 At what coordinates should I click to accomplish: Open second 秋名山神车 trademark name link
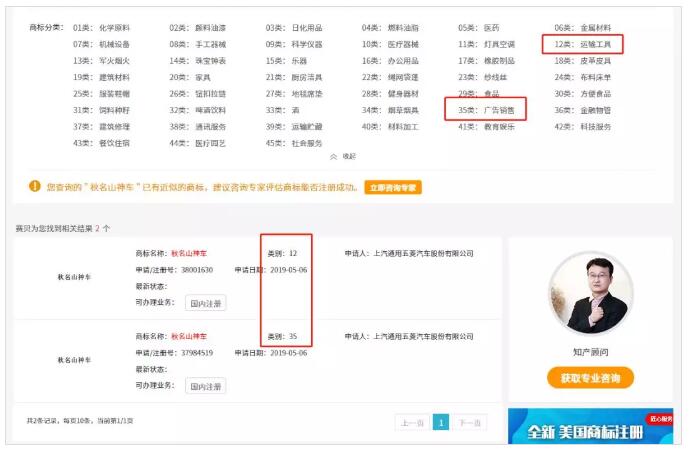tap(189, 336)
